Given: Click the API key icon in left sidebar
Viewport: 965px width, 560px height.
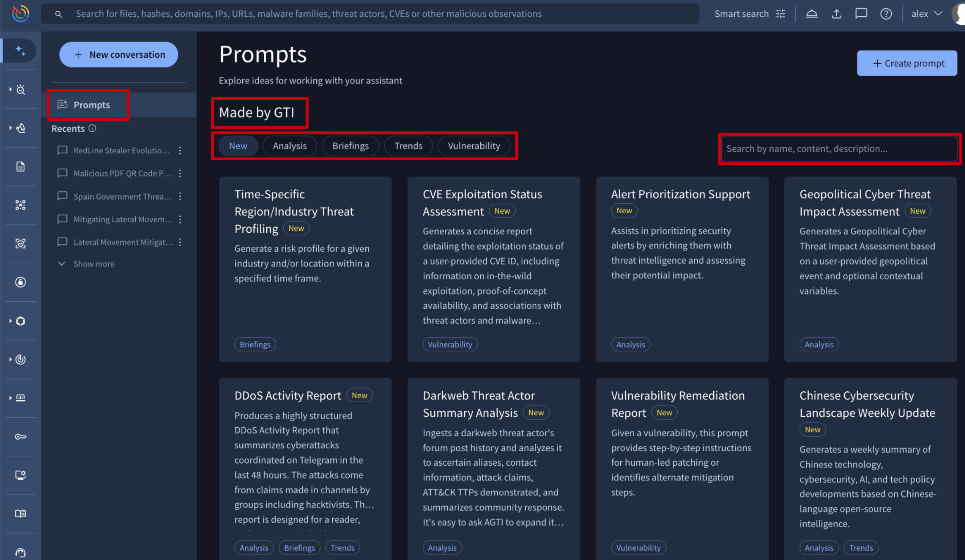Looking at the screenshot, I should click(20, 437).
